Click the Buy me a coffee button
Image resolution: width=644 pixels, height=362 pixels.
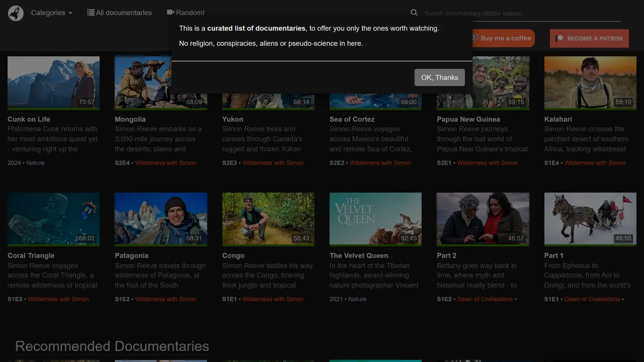point(502,38)
